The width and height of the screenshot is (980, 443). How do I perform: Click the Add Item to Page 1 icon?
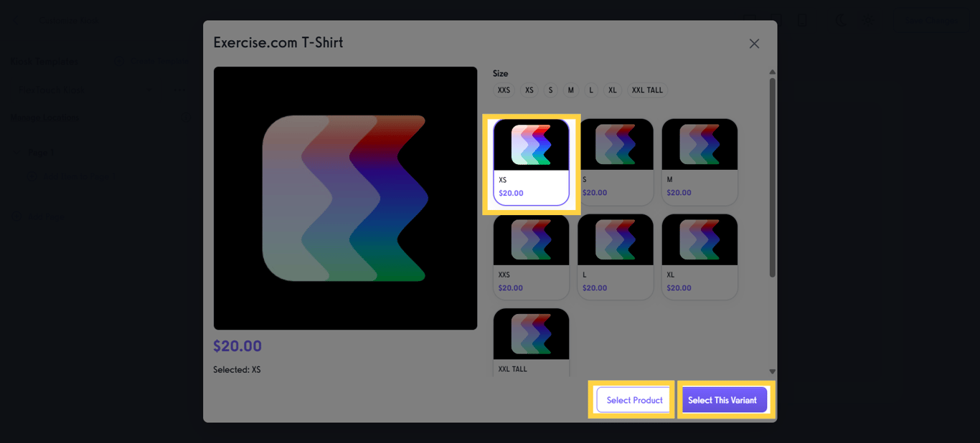click(x=32, y=176)
